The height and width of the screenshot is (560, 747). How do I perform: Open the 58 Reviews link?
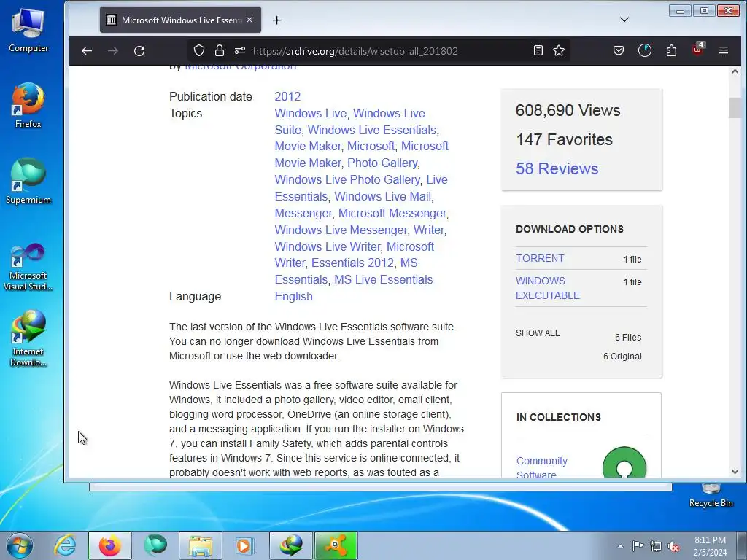coord(557,168)
